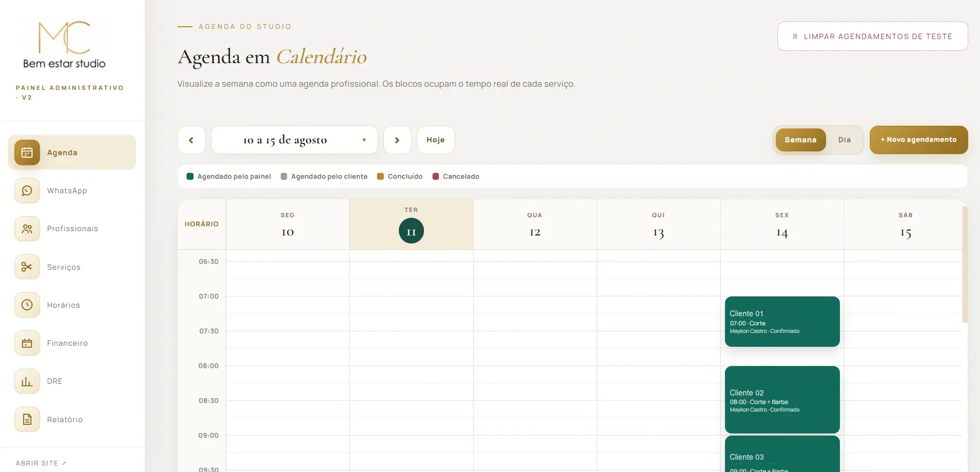The width and height of the screenshot is (980, 472).
Task: Open the Agenda menu item
Action: (x=72, y=153)
